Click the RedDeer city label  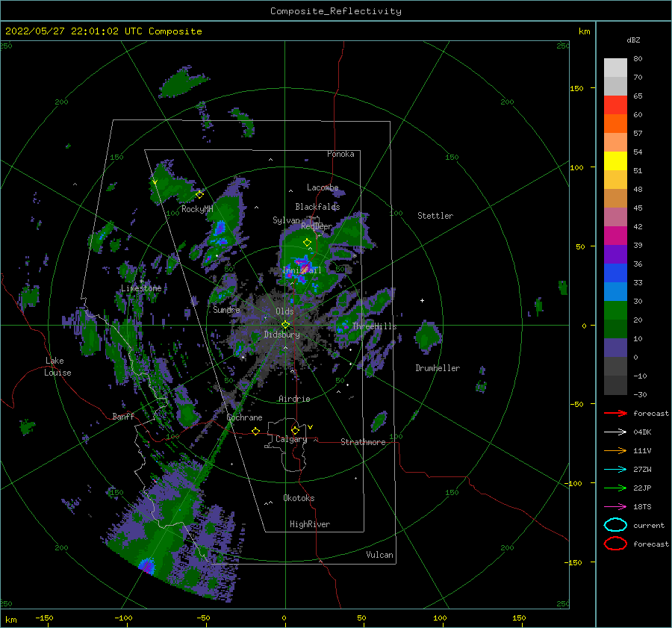(317, 226)
